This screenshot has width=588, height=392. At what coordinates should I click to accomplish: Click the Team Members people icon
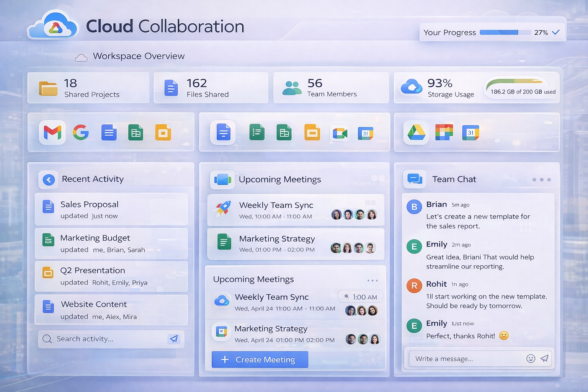(x=292, y=88)
